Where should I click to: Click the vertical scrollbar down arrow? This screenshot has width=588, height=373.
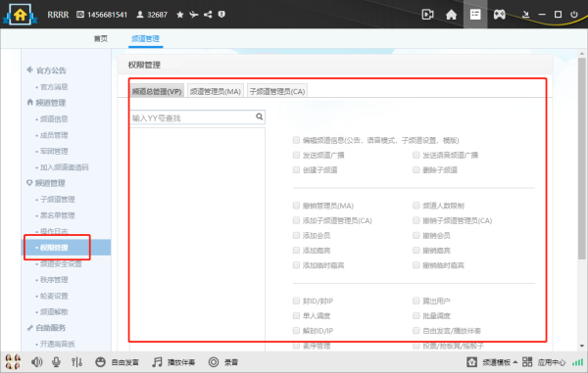click(x=581, y=346)
